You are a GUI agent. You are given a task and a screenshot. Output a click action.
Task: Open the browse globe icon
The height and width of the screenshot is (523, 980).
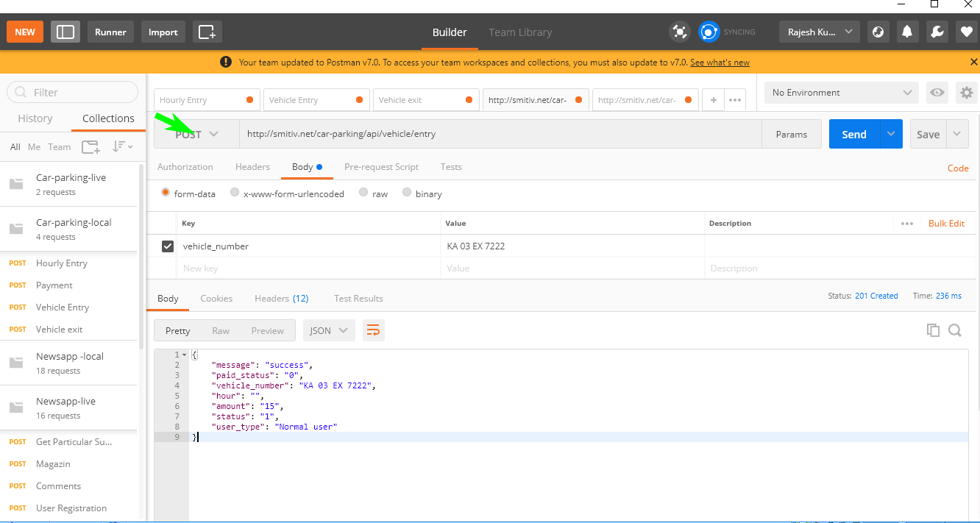point(877,32)
